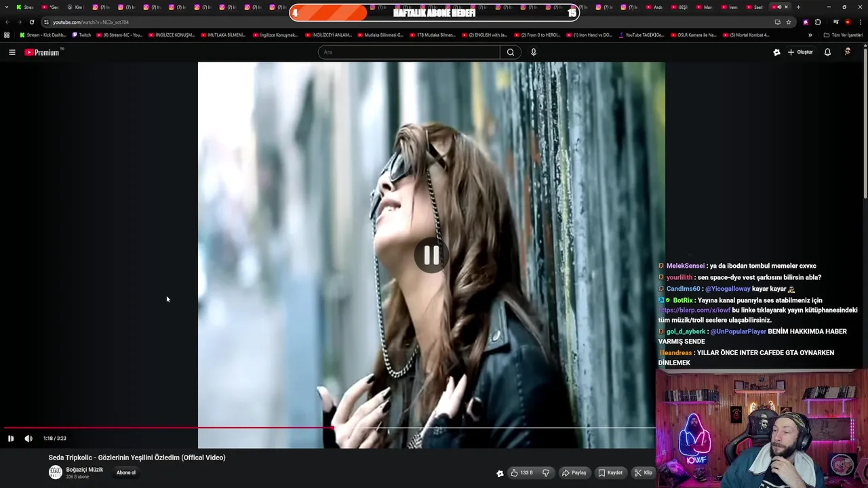Click the video title Seda Tripkolic - Gözlerinin Yeşilini Özledim
This screenshot has width=868, height=488.
tap(137, 457)
